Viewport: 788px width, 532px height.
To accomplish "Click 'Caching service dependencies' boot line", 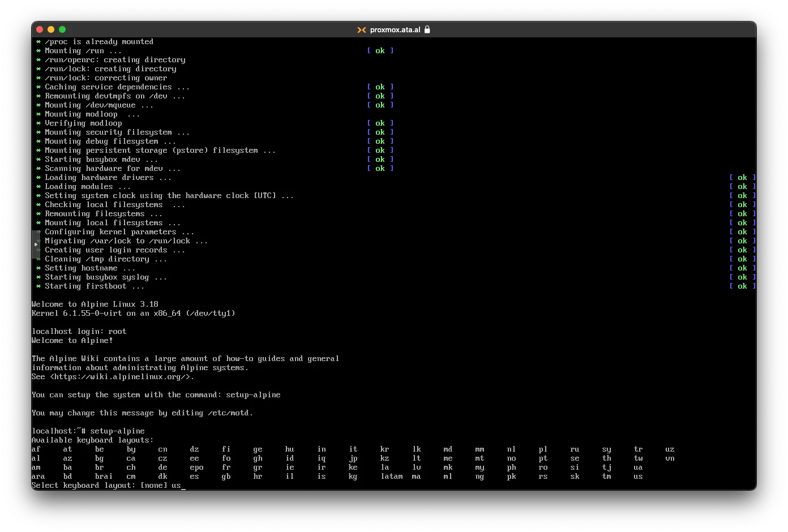I will click(x=113, y=87).
